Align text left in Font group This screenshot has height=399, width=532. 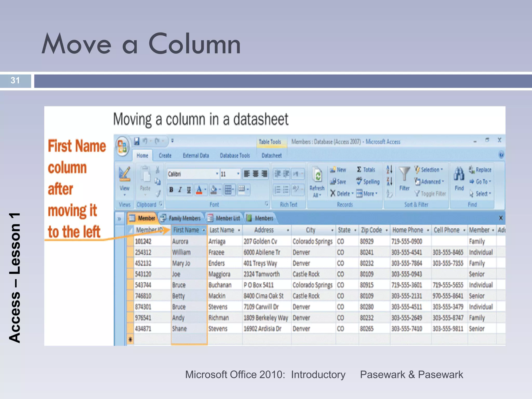click(x=247, y=174)
